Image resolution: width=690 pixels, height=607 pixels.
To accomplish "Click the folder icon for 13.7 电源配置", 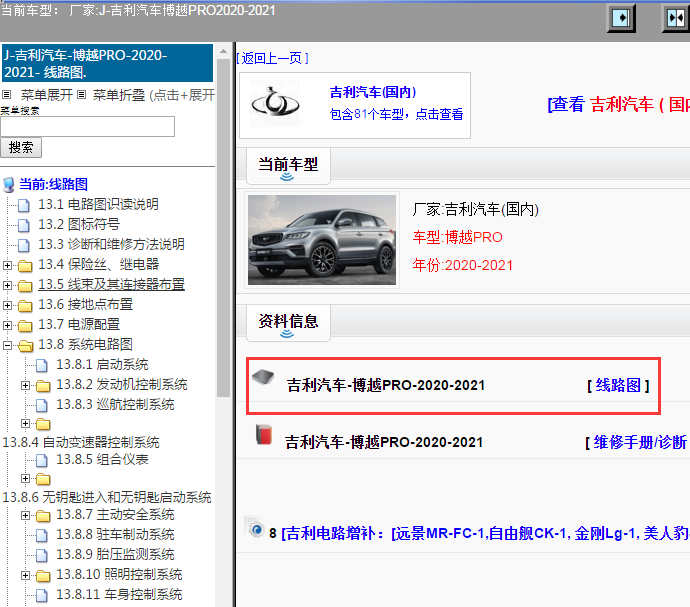I will (25, 325).
